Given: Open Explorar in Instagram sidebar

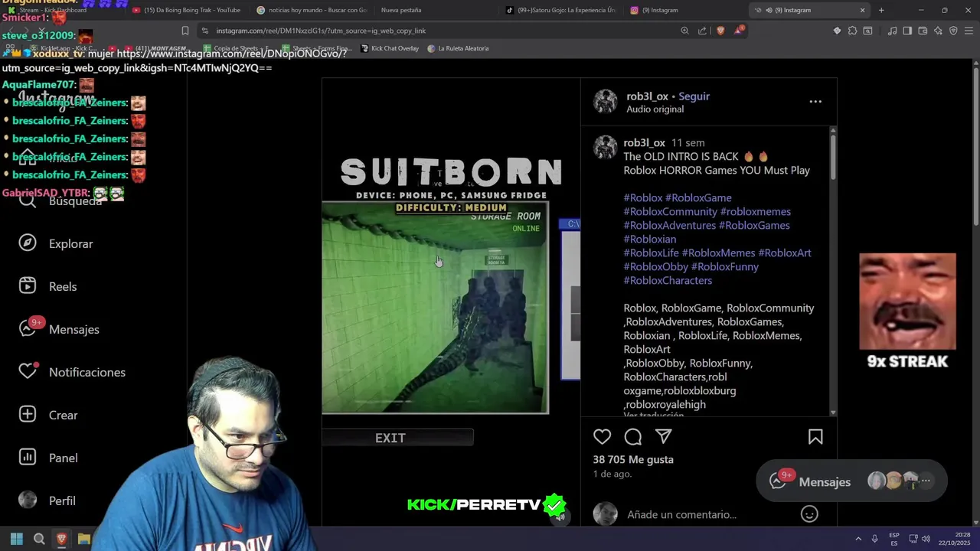Looking at the screenshot, I should click(x=55, y=243).
